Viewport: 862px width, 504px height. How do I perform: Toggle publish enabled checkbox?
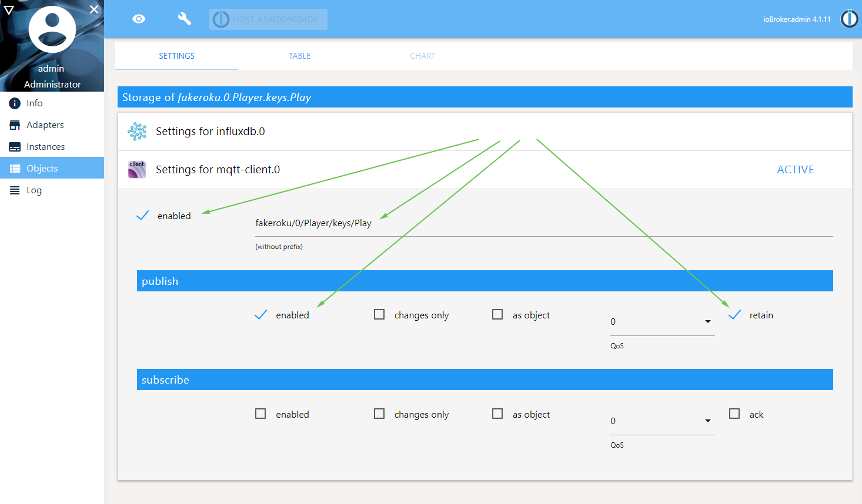pos(260,315)
